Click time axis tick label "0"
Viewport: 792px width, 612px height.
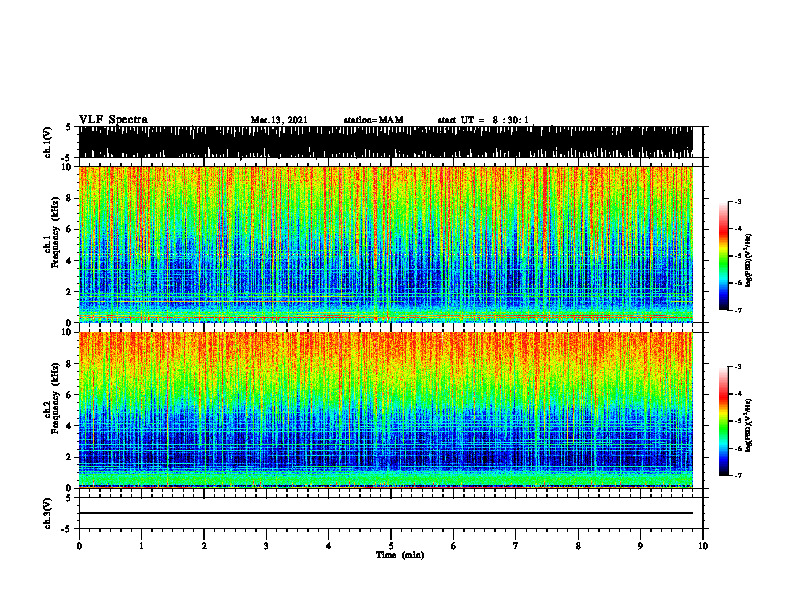tap(79, 546)
